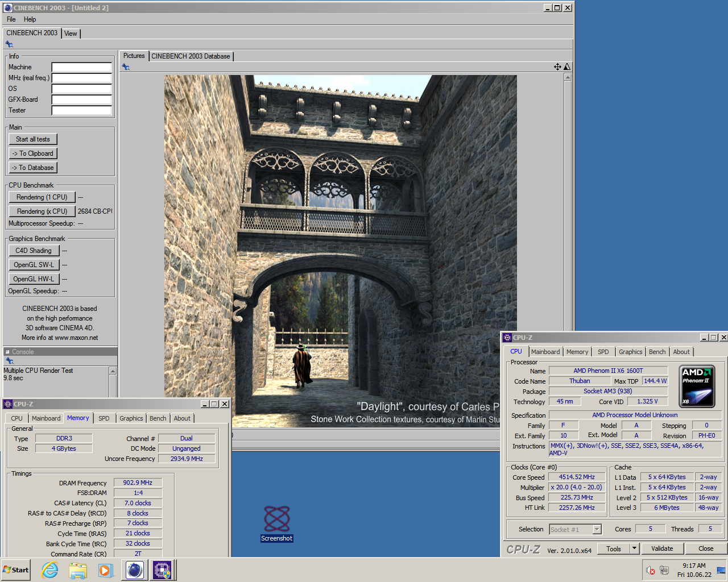Screen dimensions: 728x582
Task: Click the AMD Phenom II X6 1600T name
Action: click(608, 371)
